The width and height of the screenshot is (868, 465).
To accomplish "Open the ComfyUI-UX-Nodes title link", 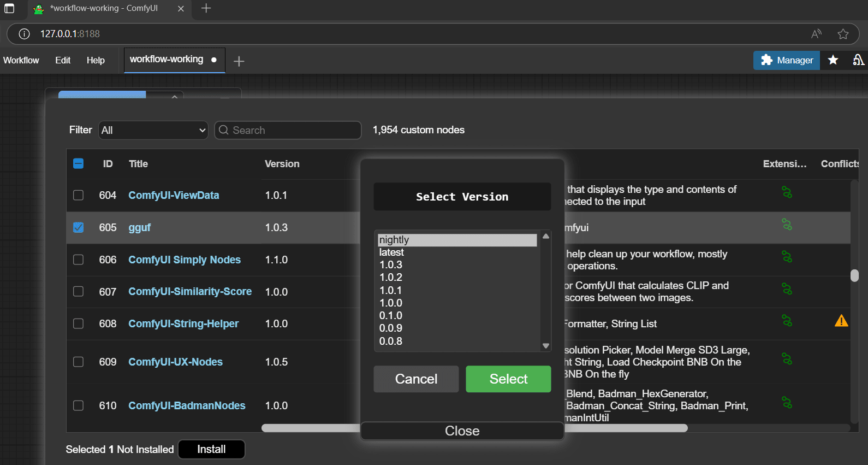I will [175, 362].
